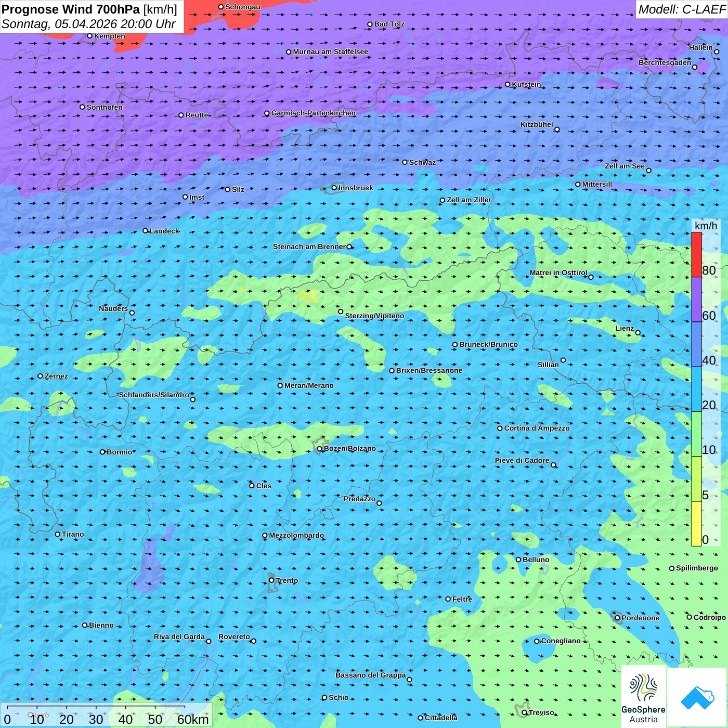Click the 'Pordenone' label
Image resolution: width=728 pixels, height=728 pixels.
[640, 618]
